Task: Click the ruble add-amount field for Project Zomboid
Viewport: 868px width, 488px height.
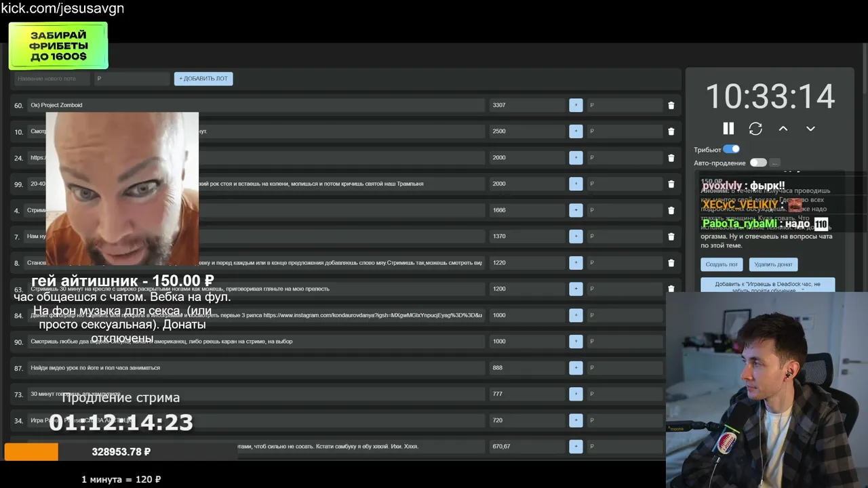Action: tap(625, 105)
